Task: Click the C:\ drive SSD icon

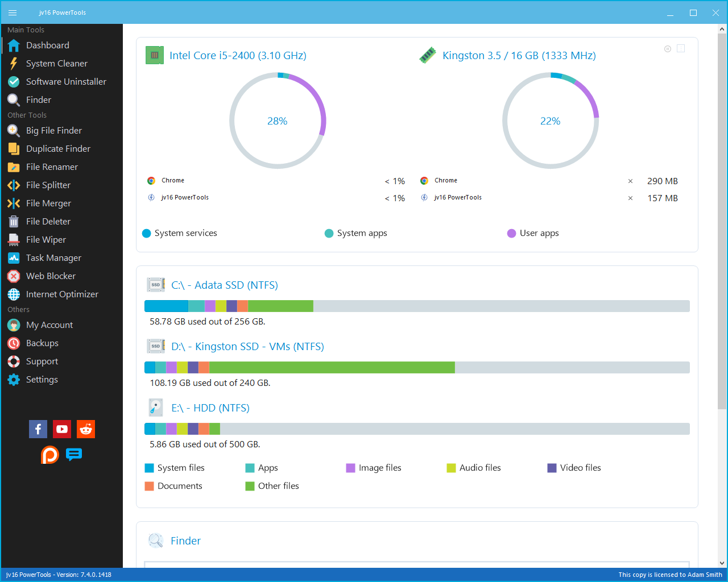Action: tap(156, 285)
